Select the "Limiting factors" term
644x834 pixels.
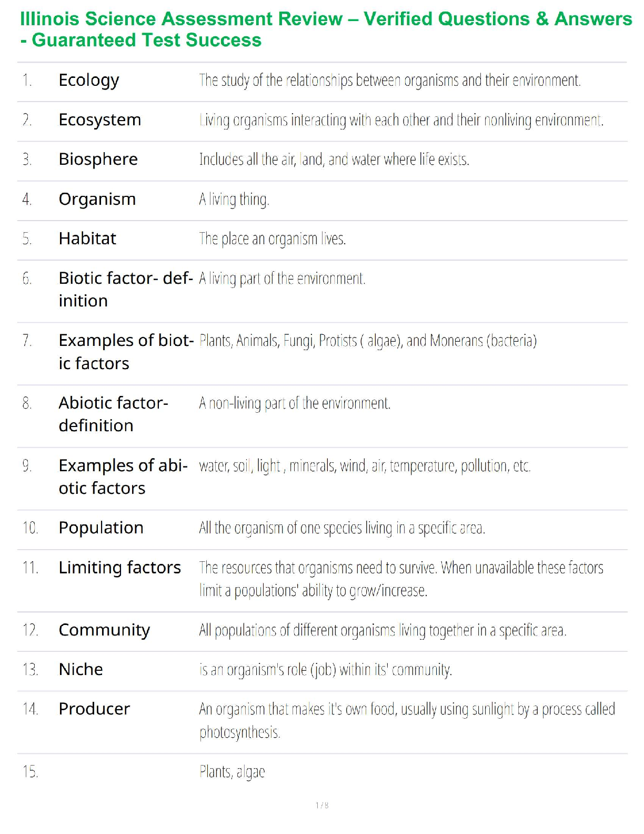tap(119, 568)
